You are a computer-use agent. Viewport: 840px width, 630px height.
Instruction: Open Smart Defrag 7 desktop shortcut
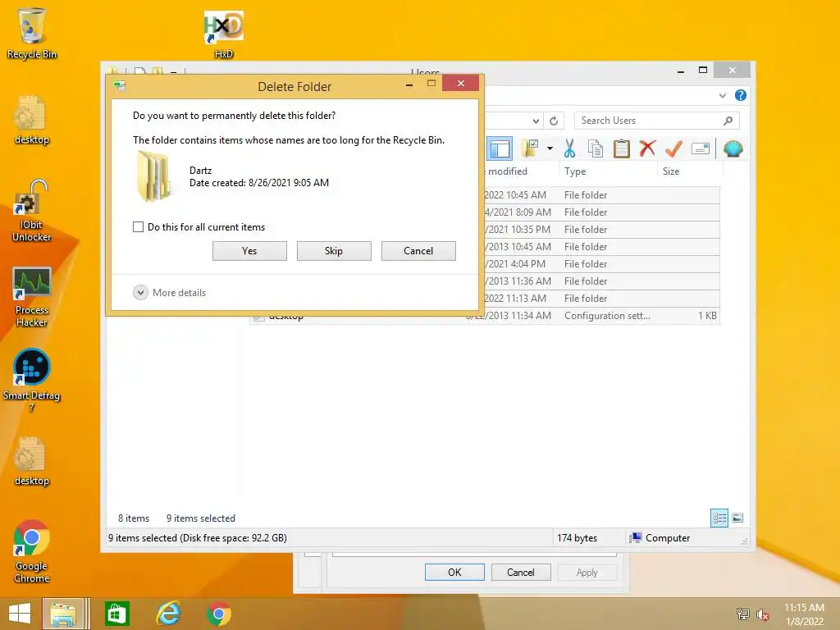32,381
